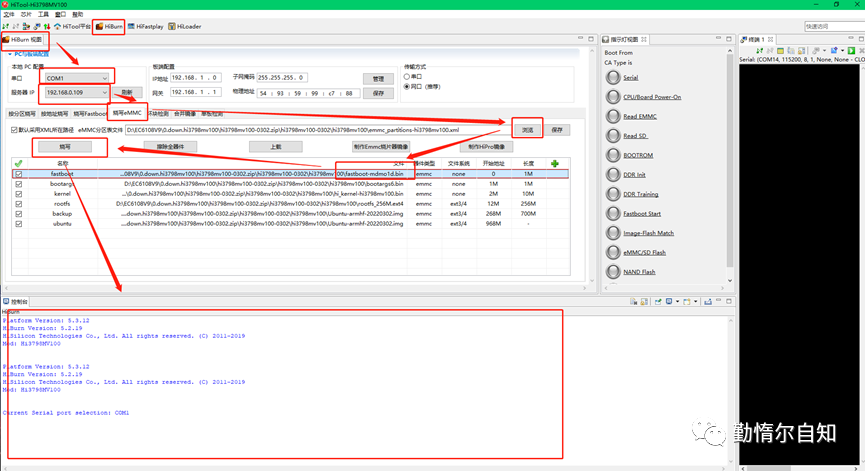Open the 工具 menu

coord(43,14)
